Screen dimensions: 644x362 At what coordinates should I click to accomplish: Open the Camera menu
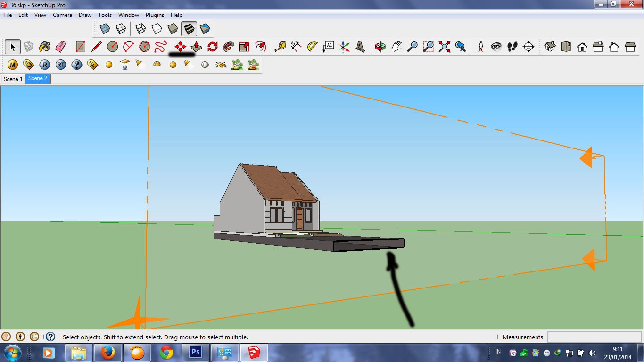[62, 15]
